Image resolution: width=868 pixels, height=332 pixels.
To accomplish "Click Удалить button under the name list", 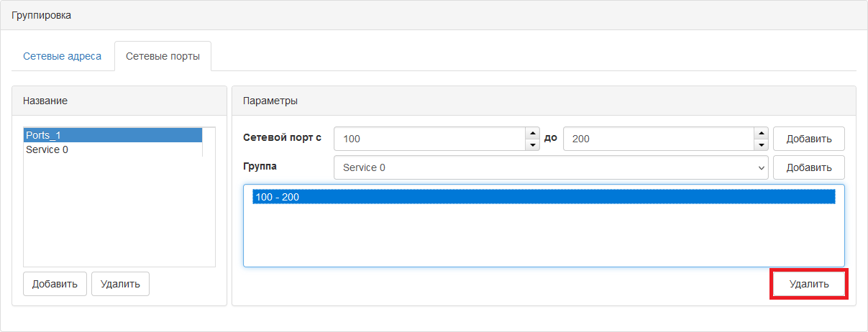I will [x=120, y=284].
